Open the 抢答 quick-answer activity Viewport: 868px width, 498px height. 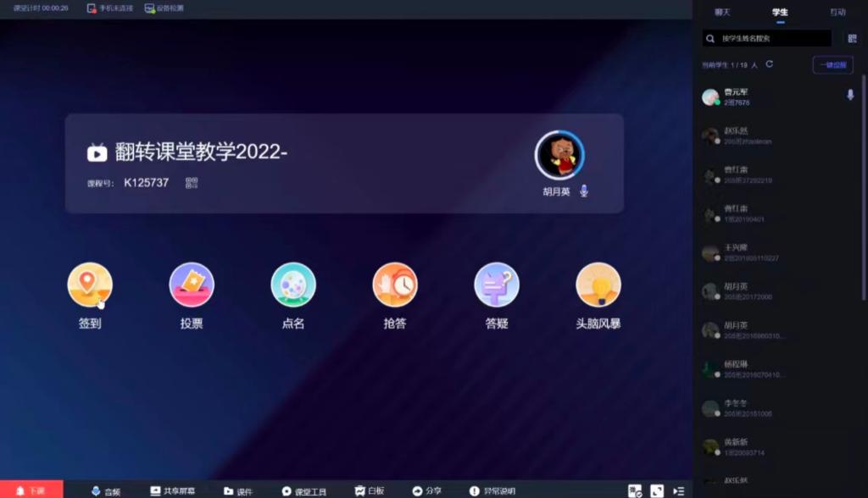(x=395, y=285)
